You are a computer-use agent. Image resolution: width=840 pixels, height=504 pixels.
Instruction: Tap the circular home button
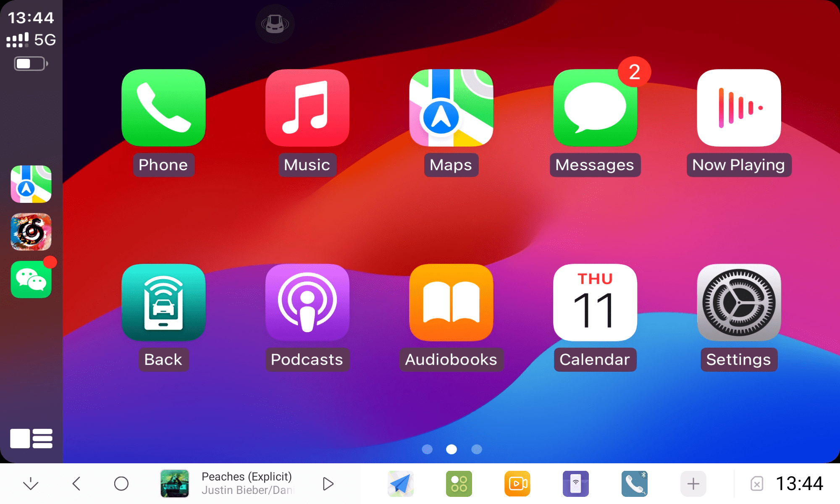pyautogui.click(x=121, y=484)
